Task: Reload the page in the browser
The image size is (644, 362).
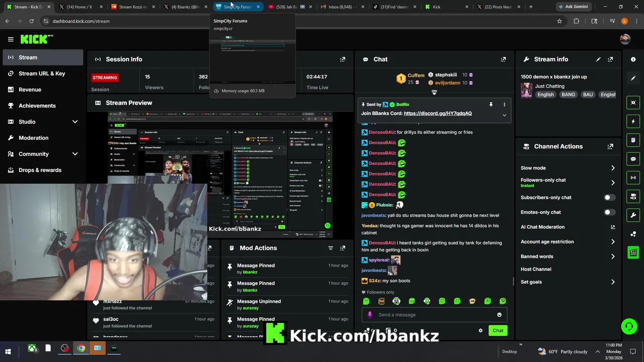Action: [31, 21]
